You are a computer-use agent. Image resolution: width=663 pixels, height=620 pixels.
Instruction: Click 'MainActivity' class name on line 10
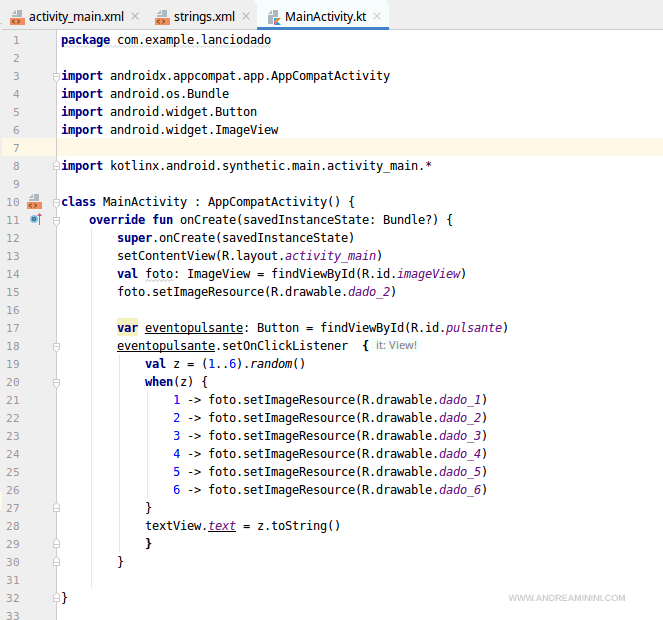coord(145,202)
